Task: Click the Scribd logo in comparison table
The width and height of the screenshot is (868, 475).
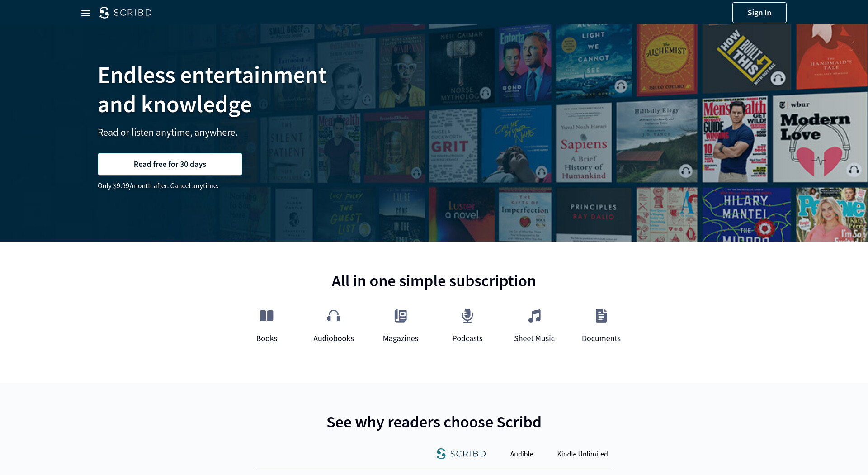Action: pyautogui.click(x=461, y=454)
